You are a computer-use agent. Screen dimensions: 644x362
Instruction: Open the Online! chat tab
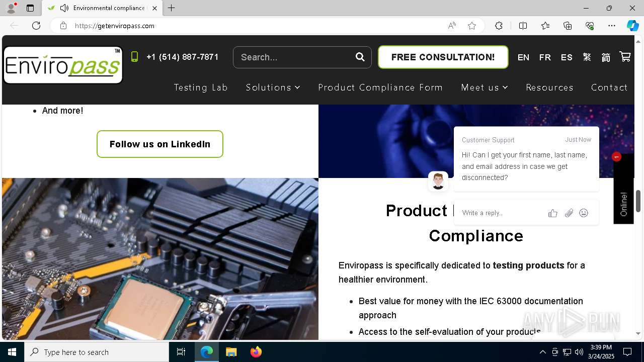[623, 189]
